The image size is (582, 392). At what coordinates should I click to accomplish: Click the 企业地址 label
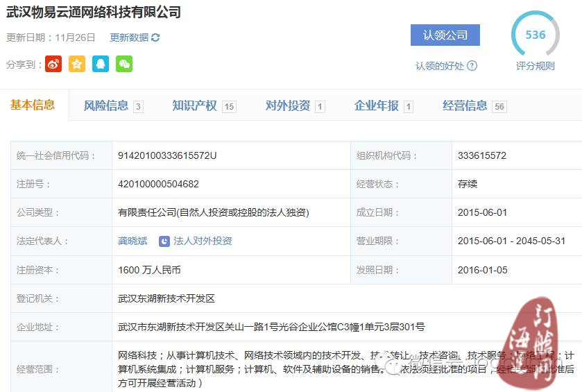tap(38, 327)
